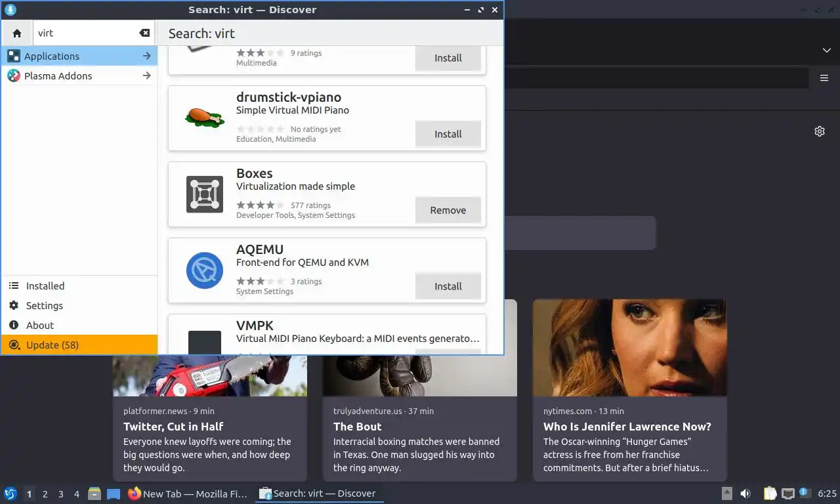Screen dimensions: 840x504
Task: Click the drumstick-vpiano title text
Action: (289, 97)
